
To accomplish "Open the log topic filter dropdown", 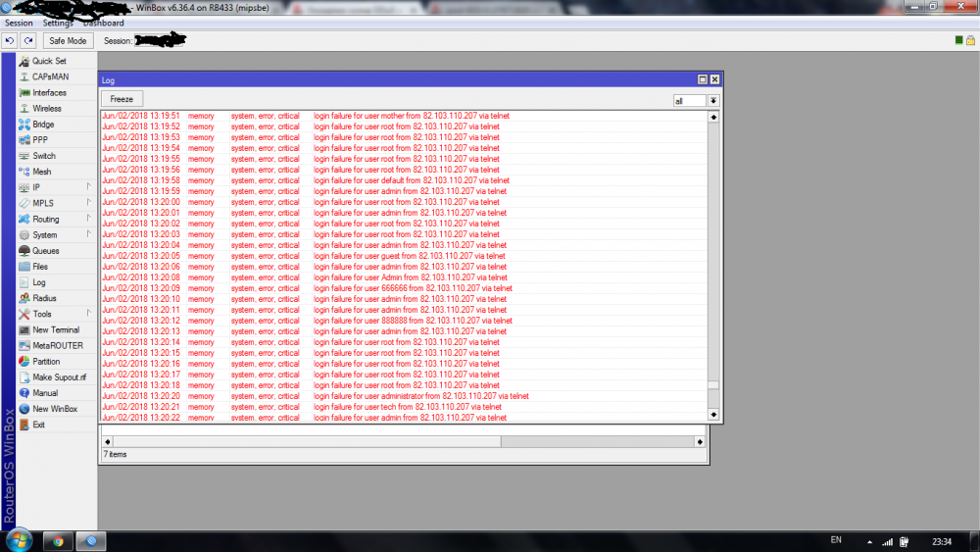I will click(x=713, y=100).
